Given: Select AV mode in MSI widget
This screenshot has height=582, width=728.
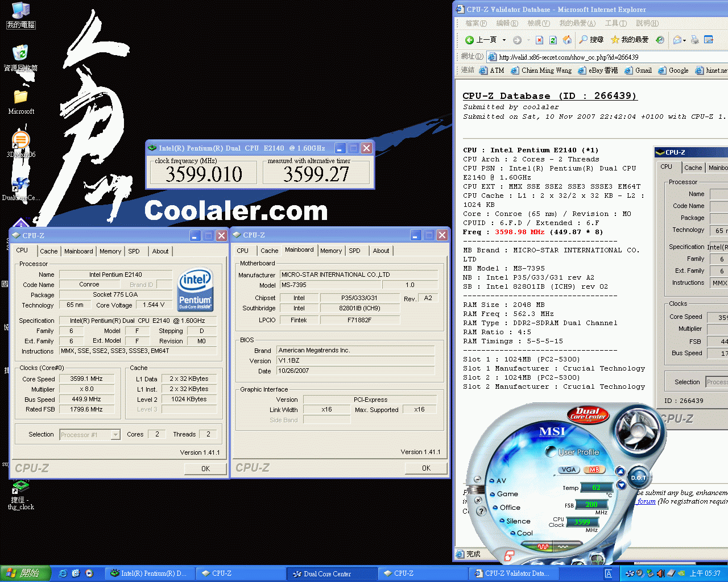Looking at the screenshot, I should (498, 481).
